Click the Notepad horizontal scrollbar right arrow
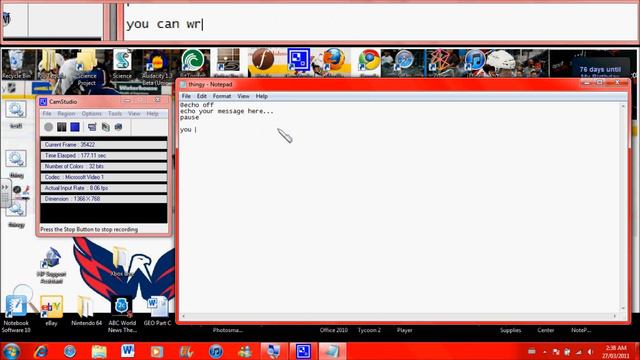Screen dimensions: 640x360 tap(615, 316)
